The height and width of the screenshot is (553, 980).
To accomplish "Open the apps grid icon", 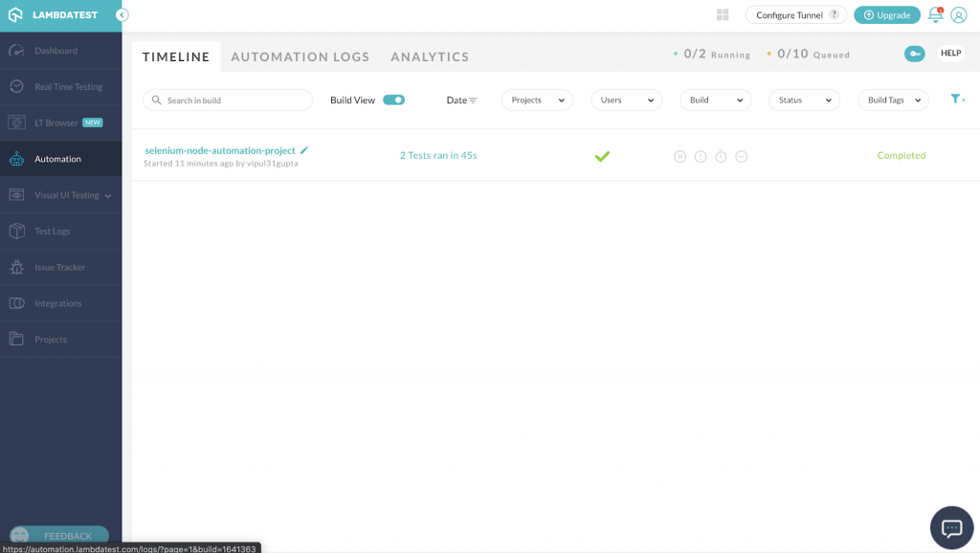I will 723,15.
